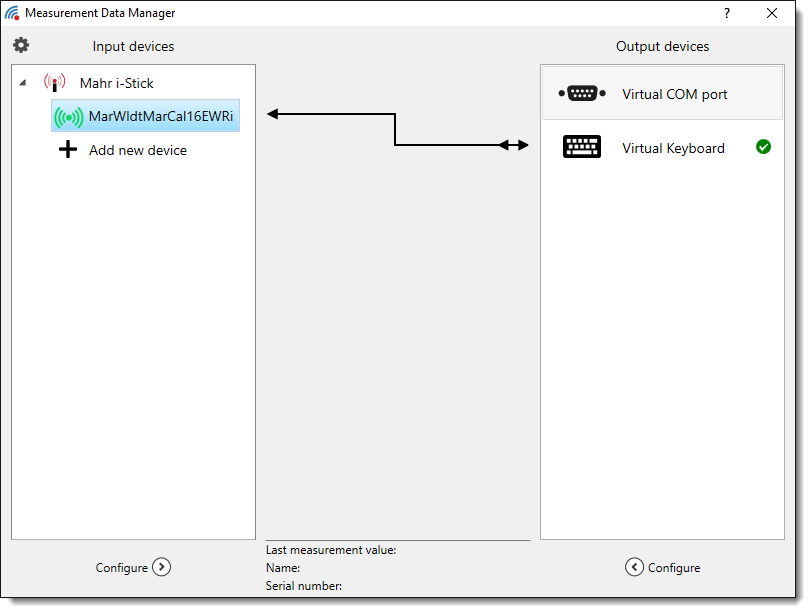This screenshot has height=613, width=811.
Task: Click the double-headed connection arrow near Virtual Keyboard
Action: (513, 145)
